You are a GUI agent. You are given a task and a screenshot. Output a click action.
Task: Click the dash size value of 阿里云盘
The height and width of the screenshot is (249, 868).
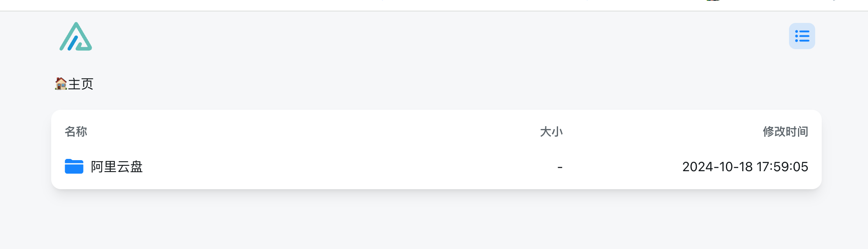(x=560, y=167)
